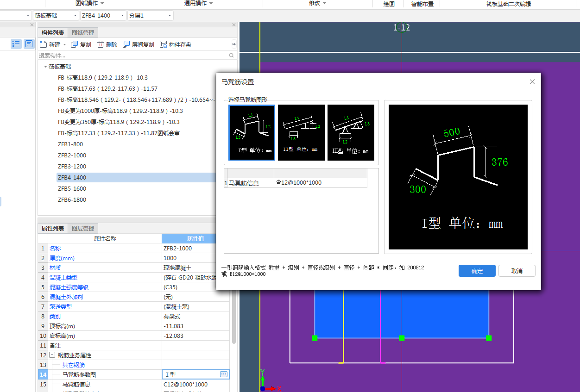The height and width of the screenshot is (392, 580).
Task: Click the 确定 button in dialog
Action: 477,271
